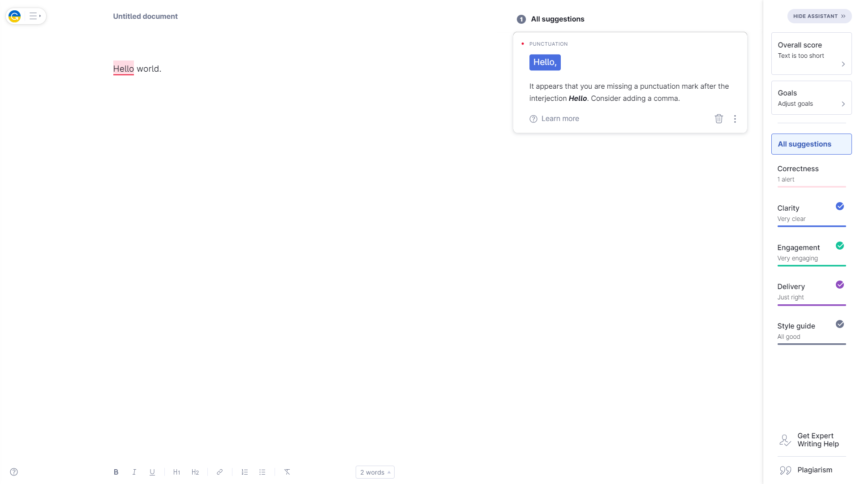Click the Delivery progress bar
Image resolution: width=860 pixels, height=484 pixels.
(x=811, y=305)
